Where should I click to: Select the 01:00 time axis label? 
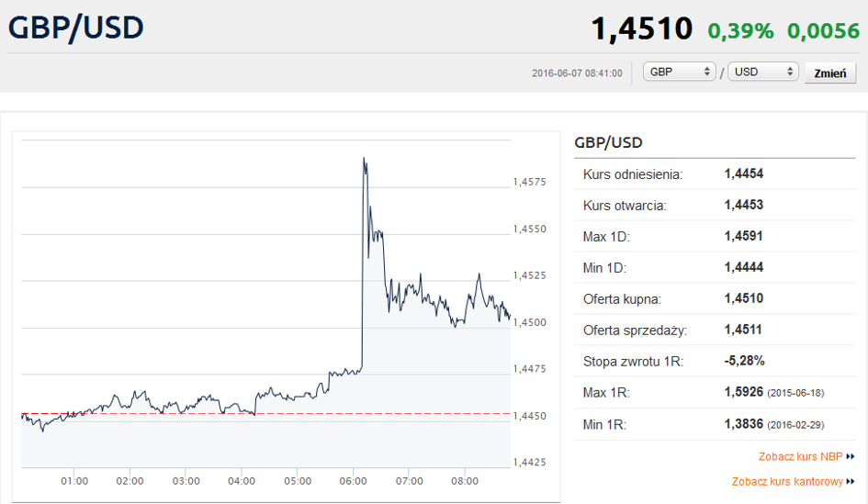74,481
